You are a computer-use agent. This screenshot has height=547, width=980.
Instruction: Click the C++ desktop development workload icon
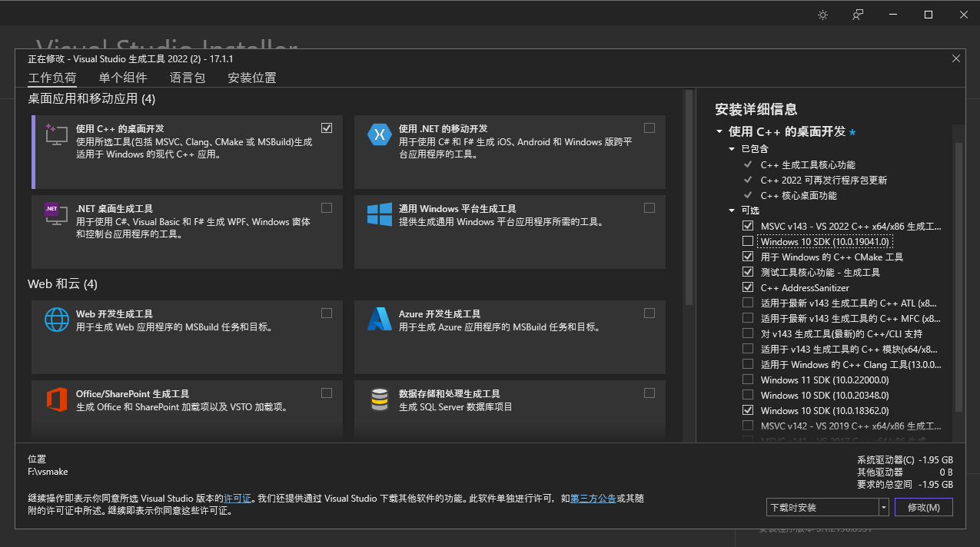pos(57,134)
